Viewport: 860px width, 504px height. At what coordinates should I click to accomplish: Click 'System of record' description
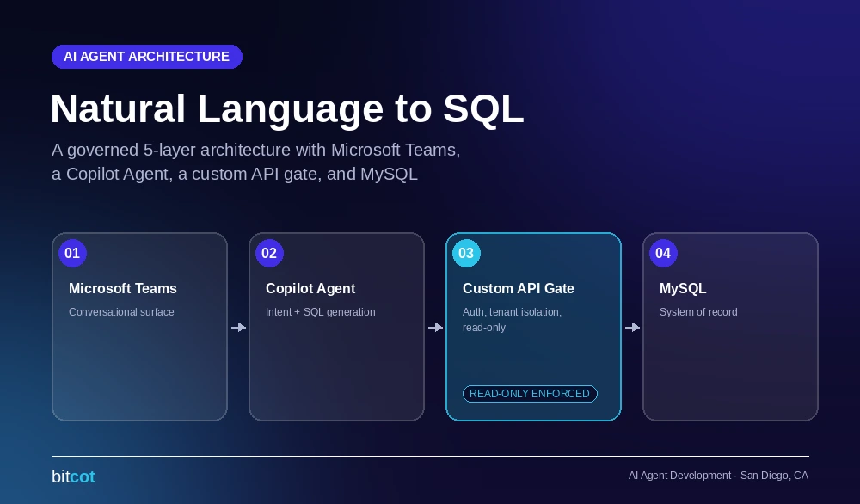coord(698,312)
